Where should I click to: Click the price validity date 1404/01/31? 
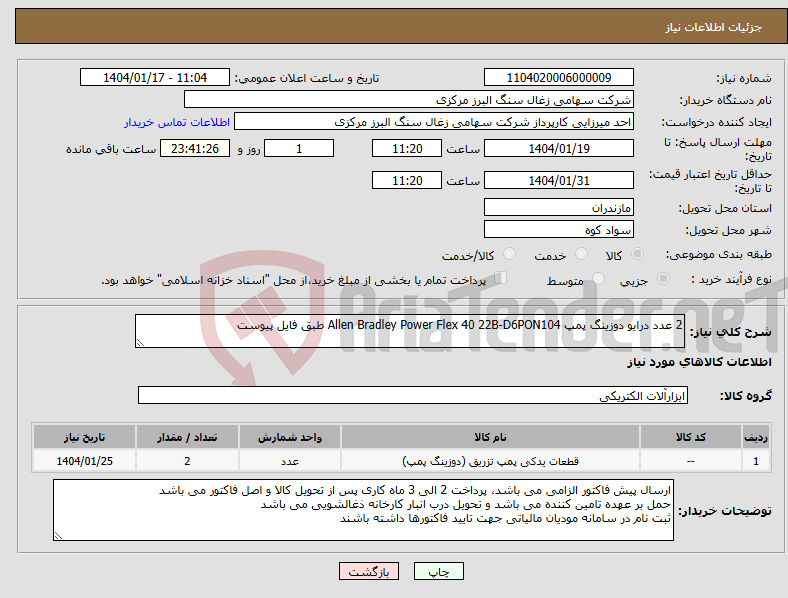(x=558, y=180)
